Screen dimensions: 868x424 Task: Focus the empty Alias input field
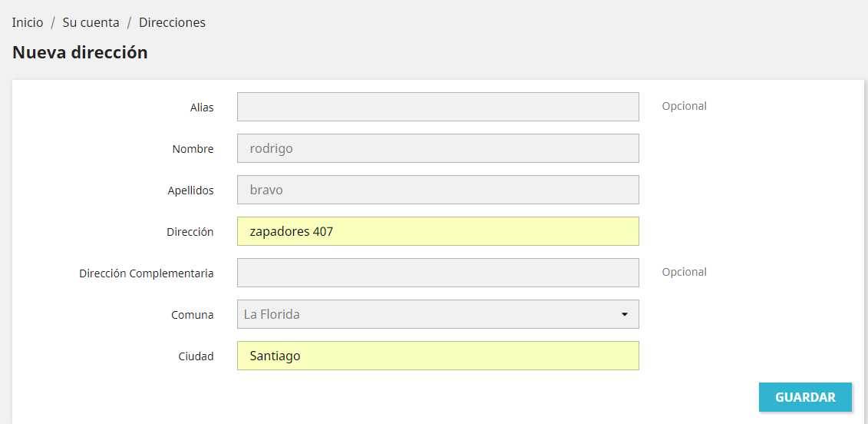click(437, 107)
